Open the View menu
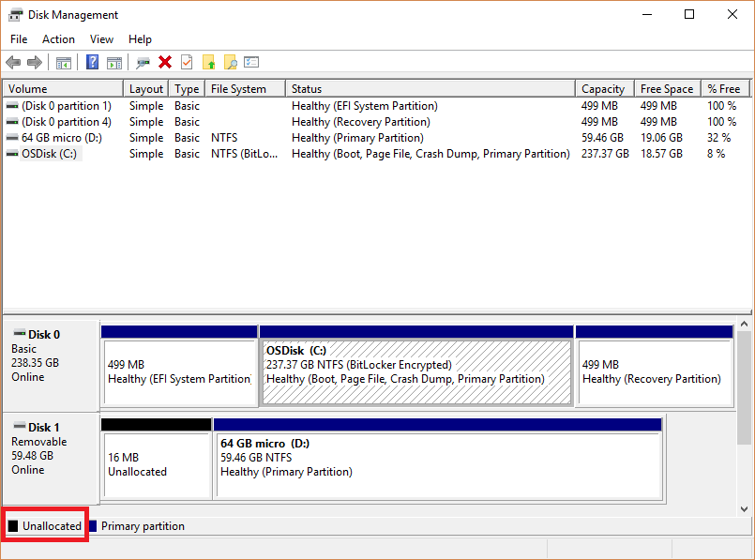This screenshot has height=560, width=755. click(x=101, y=39)
